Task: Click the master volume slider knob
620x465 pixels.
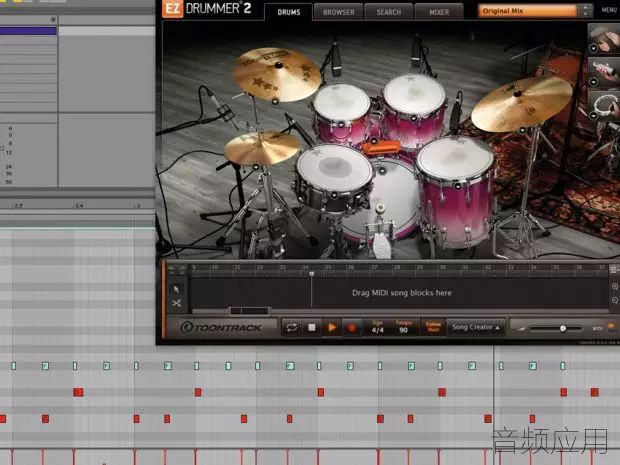Action: click(563, 329)
